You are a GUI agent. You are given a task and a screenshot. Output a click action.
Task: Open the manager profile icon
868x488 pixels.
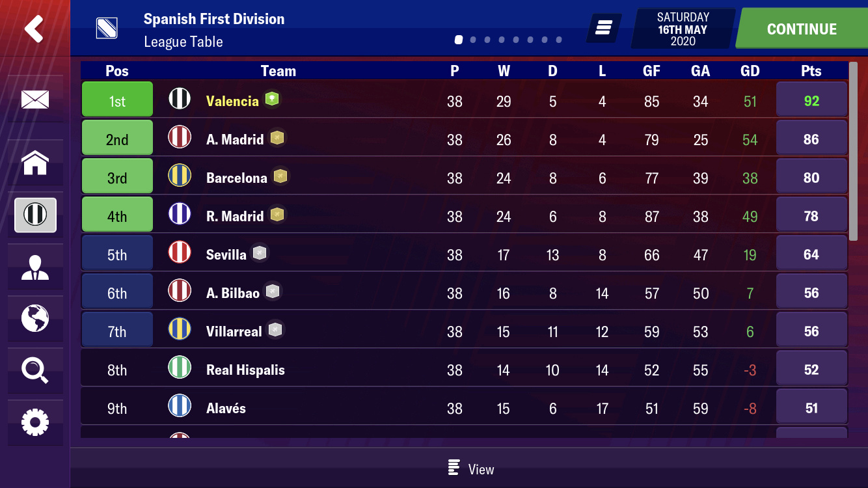pos(35,267)
